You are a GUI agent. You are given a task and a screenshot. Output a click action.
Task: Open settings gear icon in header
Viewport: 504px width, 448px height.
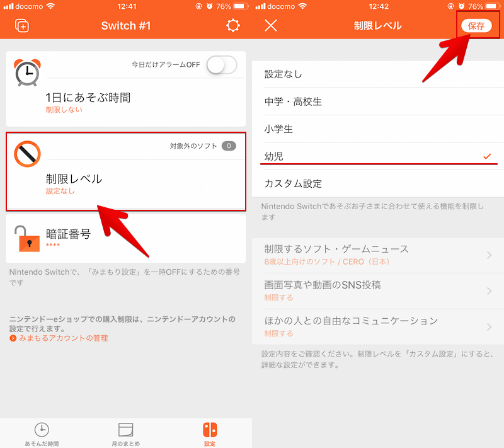coord(233,26)
